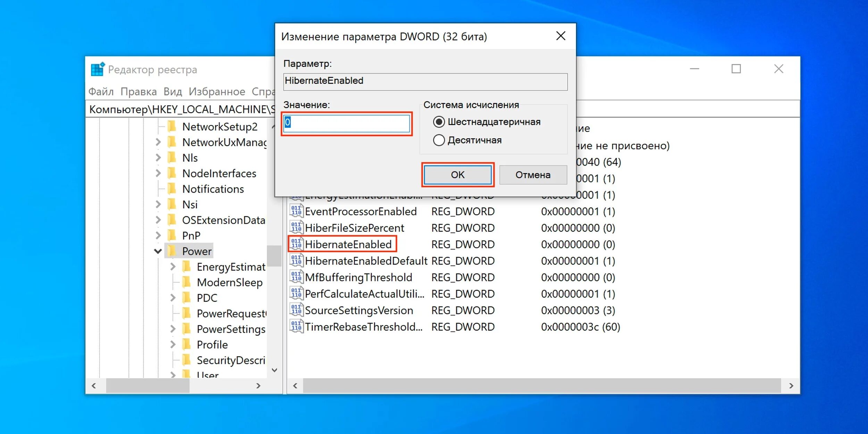Click the EventProcessorEnabled value icon

point(296,211)
